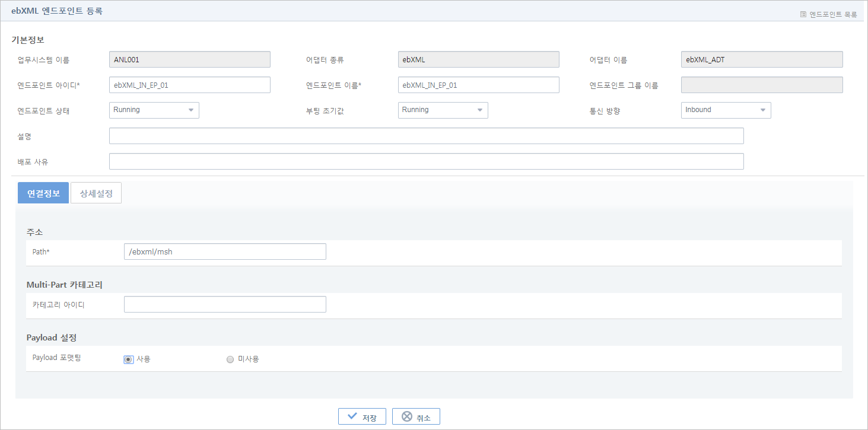The height and width of the screenshot is (430, 868).
Task: Focus the 설명 text field
Action: (x=426, y=136)
